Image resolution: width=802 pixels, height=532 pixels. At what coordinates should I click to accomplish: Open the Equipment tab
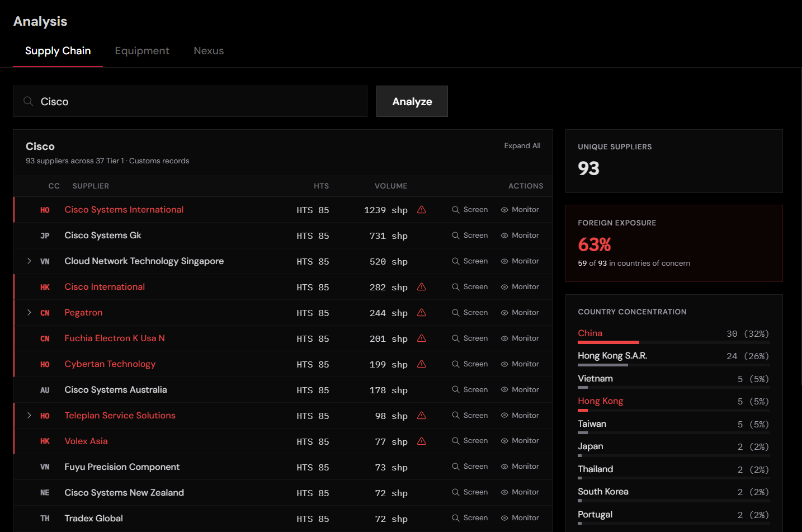tap(142, 51)
